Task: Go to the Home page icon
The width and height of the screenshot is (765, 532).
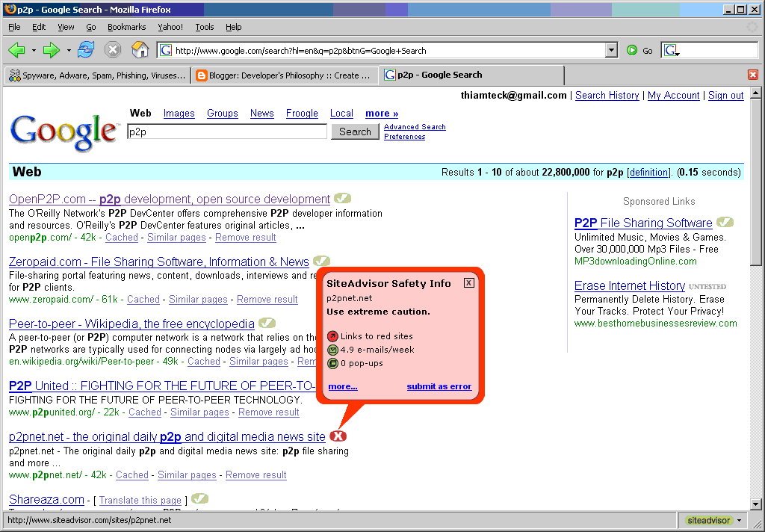Action: click(x=140, y=50)
